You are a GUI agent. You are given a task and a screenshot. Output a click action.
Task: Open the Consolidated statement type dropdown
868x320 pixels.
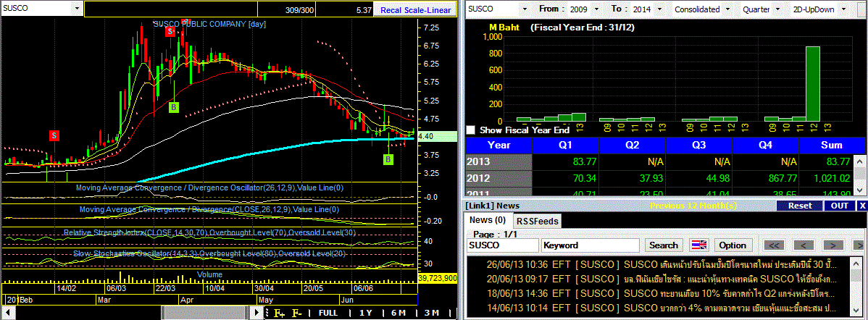pos(729,9)
